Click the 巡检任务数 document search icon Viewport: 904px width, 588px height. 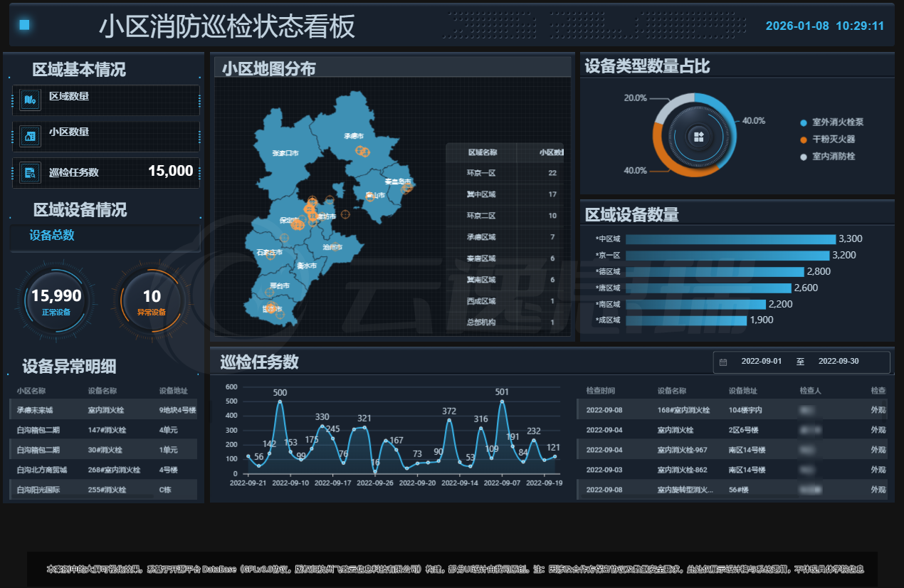(x=30, y=172)
